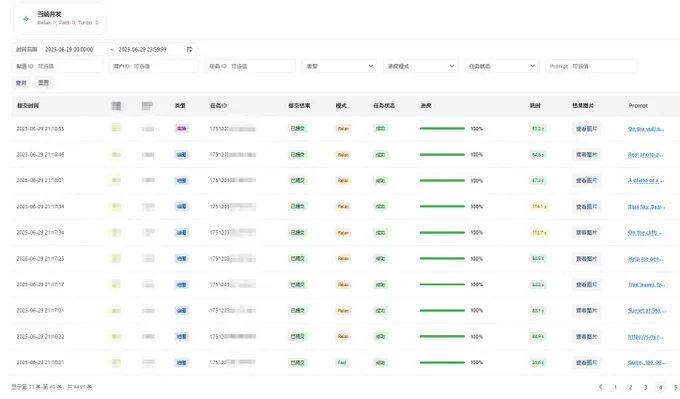Image resolution: width=680 pixels, height=399 pixels.
Task: Go to page 1
Action: tap(615, 387)
